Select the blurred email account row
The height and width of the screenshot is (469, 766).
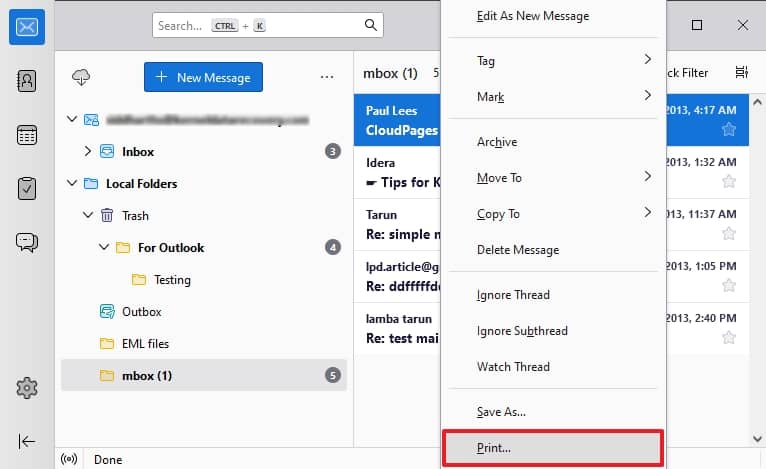204,119
